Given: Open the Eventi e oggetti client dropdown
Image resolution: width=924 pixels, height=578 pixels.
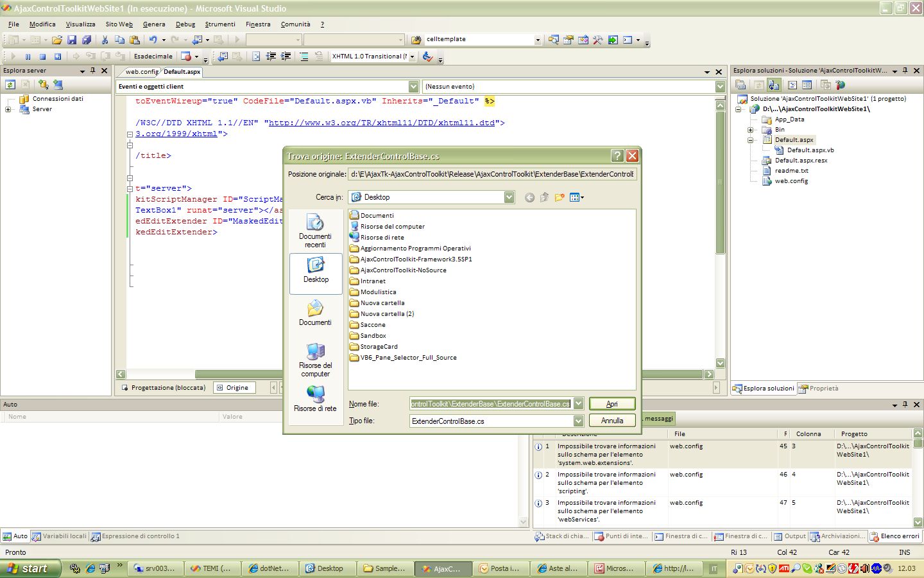Looking at the screenshot, I should pos(414,86).
